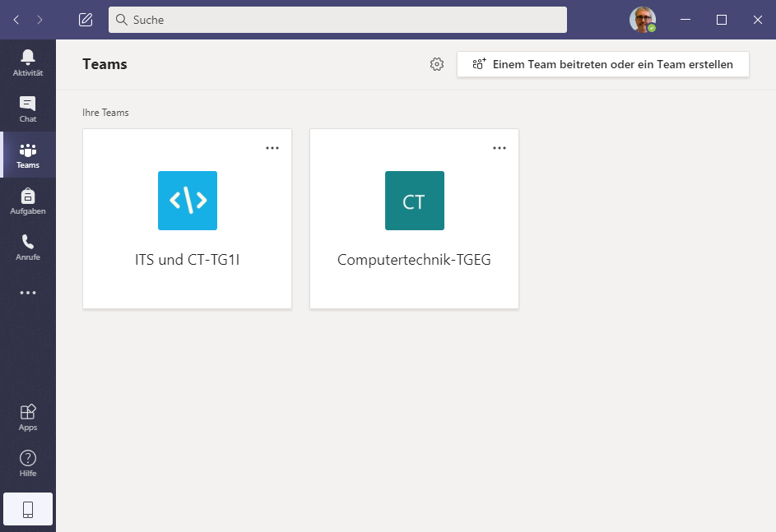Open the Computertechnik-TGEG team card

pyautogui.click(x=414, y=219)
